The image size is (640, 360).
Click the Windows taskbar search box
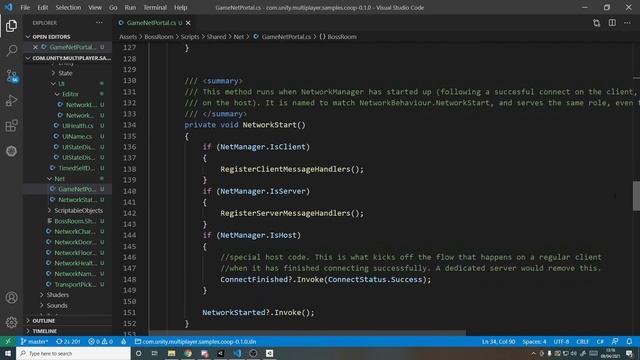pyautogui.click(x=73, y=353)
